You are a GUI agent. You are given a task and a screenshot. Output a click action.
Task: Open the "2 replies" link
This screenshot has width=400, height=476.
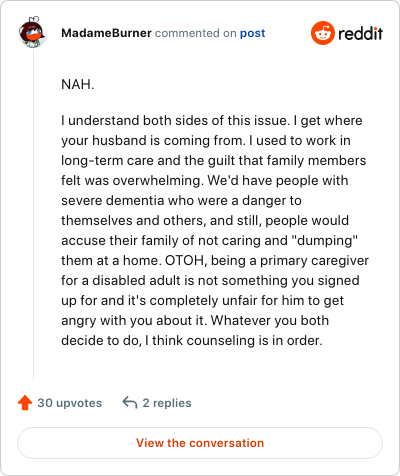[x=167, y=403]
